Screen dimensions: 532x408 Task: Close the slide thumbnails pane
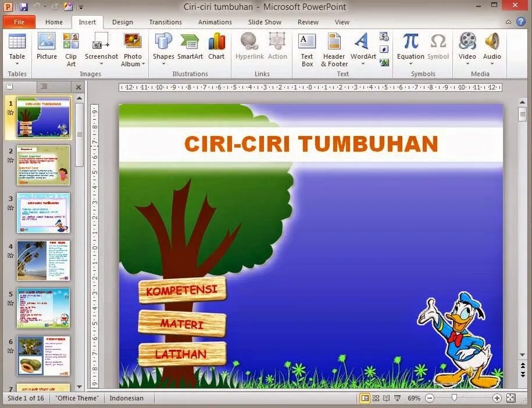click(x=78, y=87)
